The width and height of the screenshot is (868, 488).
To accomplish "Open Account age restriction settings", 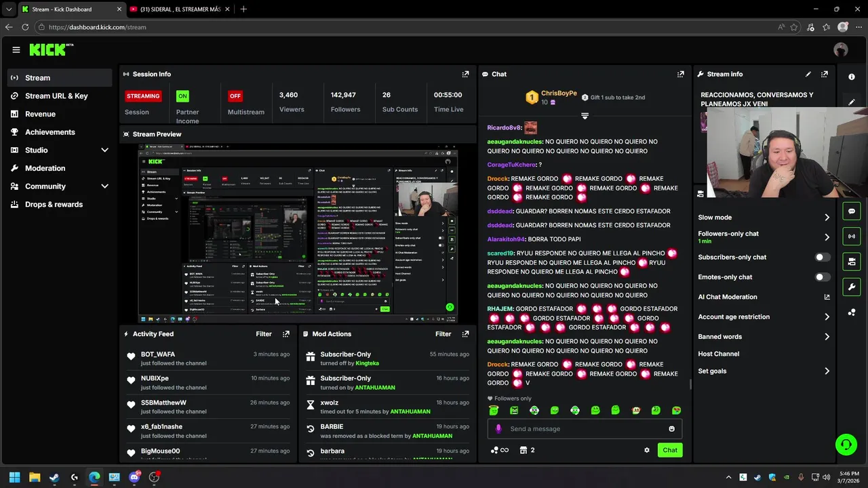I will point(764,317).
